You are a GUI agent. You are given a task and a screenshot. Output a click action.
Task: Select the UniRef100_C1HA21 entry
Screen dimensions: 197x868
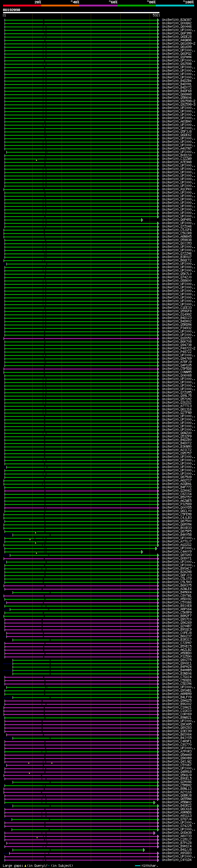(176, 708)
